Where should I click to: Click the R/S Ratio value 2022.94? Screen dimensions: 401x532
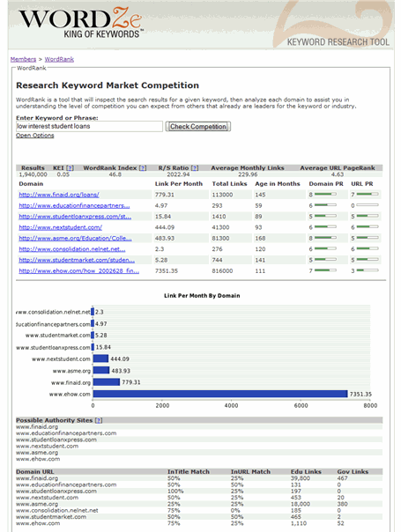point(178,174)
